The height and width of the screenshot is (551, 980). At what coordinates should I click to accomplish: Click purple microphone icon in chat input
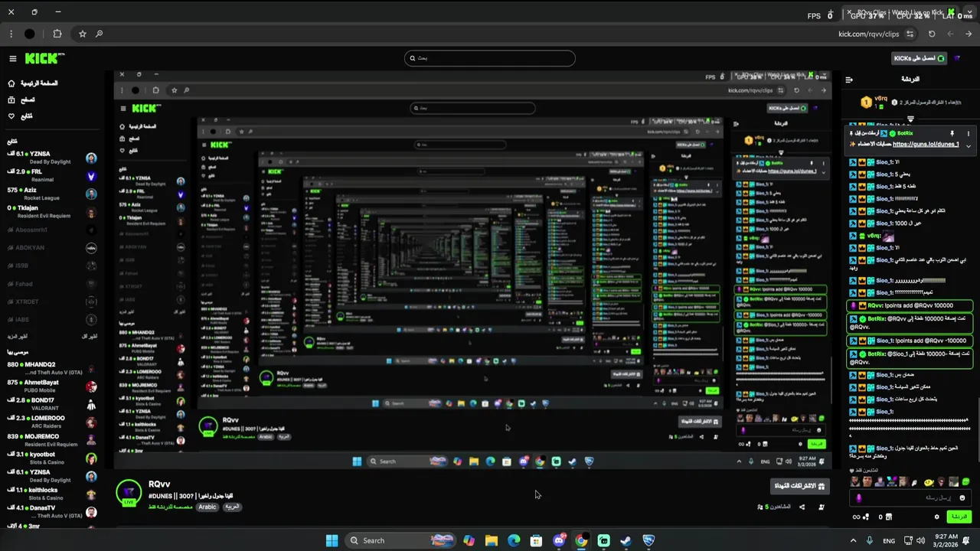tap(859, 498)
